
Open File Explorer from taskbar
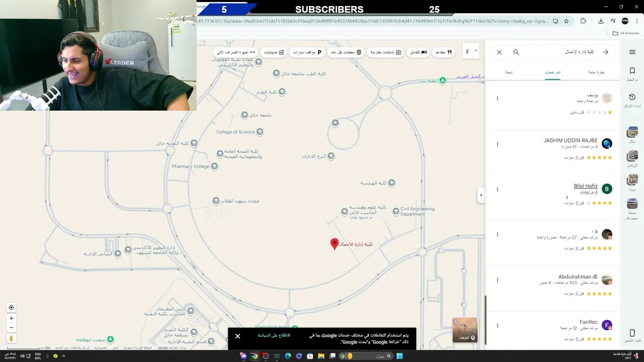pyautogui.click(x=321, y=356)
